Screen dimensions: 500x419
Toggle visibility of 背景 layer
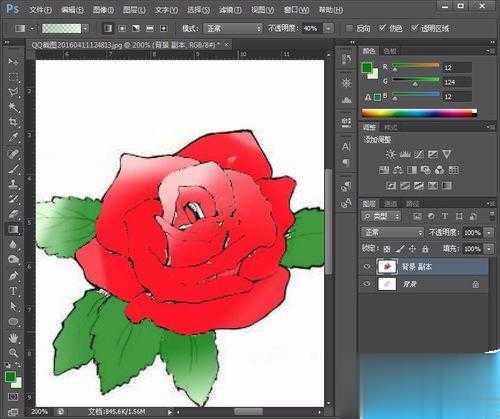(x=367, y=284)
